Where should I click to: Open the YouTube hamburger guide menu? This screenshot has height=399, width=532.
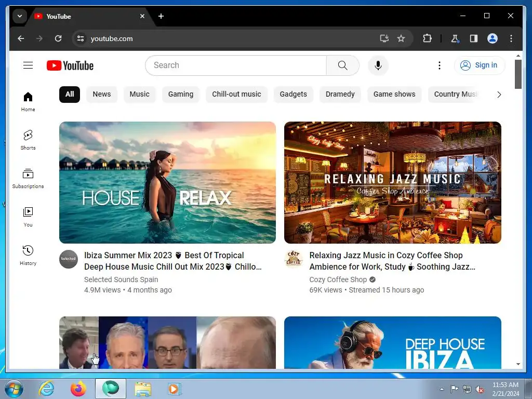pos(28,65)
